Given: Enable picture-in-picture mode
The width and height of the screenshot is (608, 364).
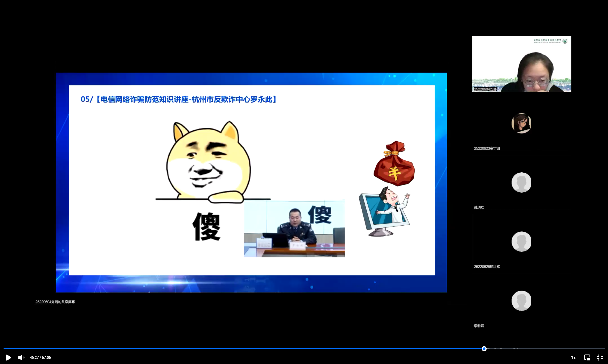Looking at the screenshot, I should pos(587,357).
